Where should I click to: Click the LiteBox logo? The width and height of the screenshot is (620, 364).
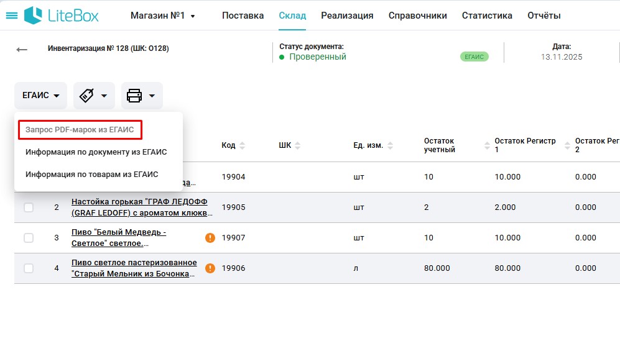click(x=62, y=16)
